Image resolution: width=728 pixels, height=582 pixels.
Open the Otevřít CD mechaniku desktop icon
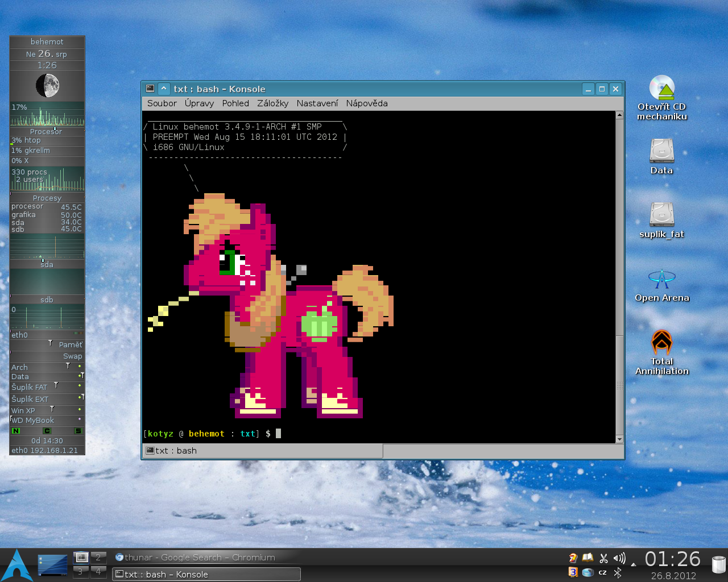[x=662, y=97]
